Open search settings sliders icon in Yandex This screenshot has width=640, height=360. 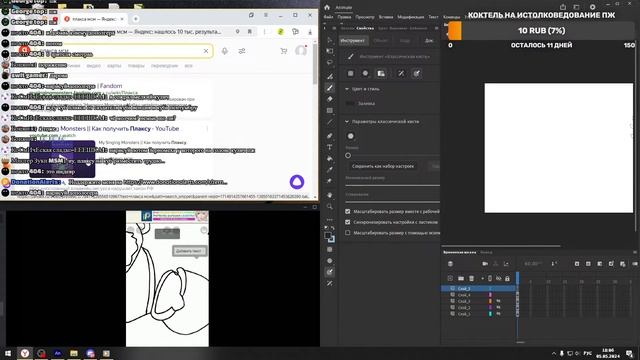[x=242, y=51]
